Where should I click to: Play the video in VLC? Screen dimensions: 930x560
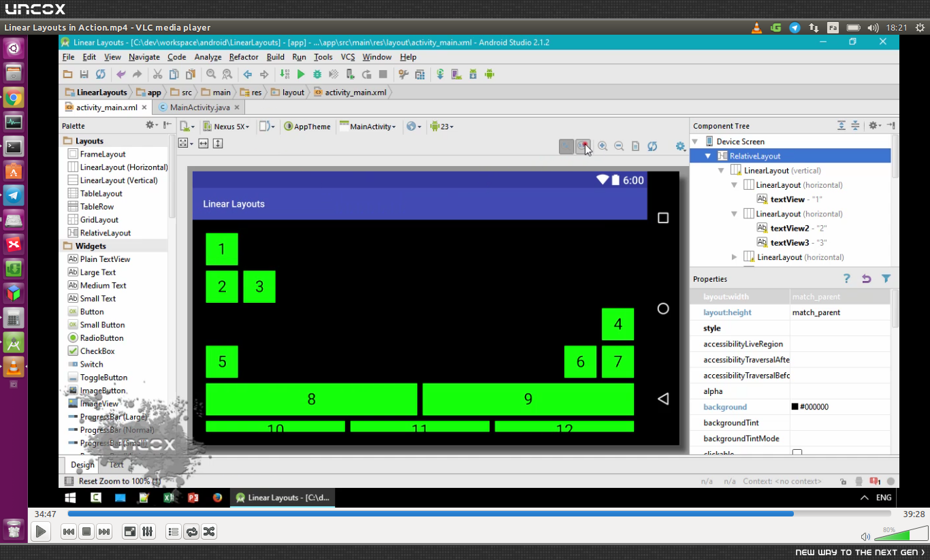coord(41,531)
